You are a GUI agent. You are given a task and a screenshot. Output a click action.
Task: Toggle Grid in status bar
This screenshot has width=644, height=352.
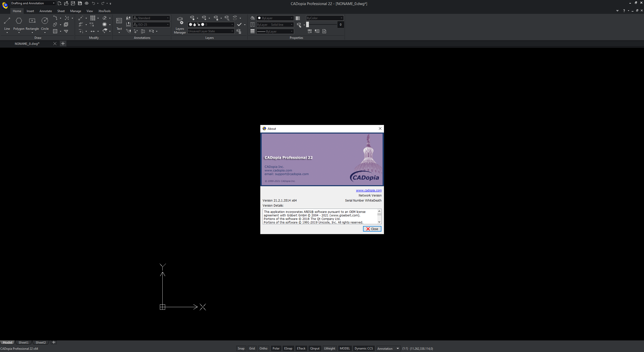tap(252, 348)
